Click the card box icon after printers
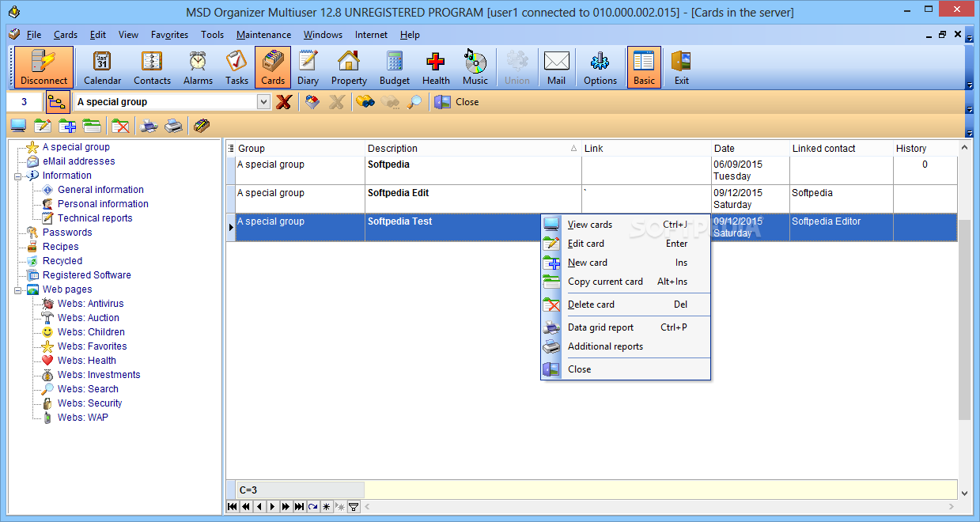This screenshot has height=522, width=980. (x=202, y=126)
